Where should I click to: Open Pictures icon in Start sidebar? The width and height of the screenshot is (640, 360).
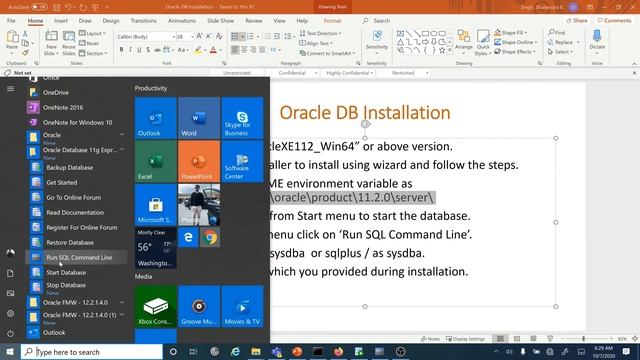10,293
